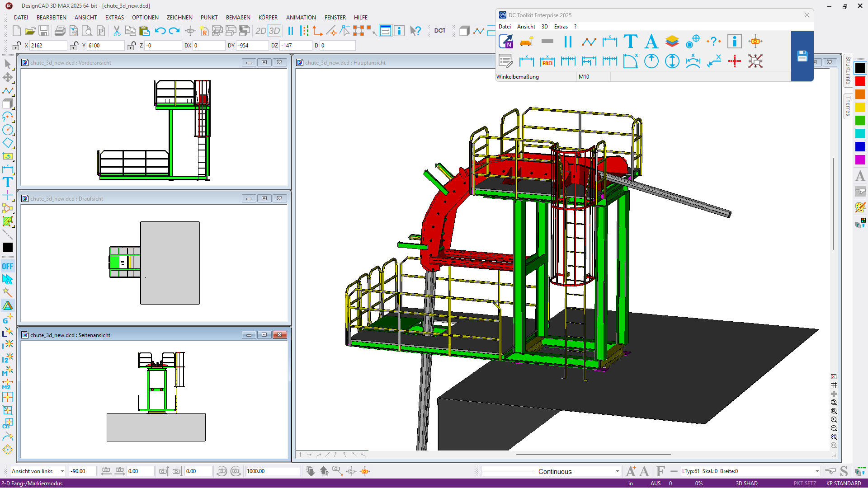Viewport: 868px width, 488px height.
Task: Pick the red color swatch on right palette
Action: tap(860, 81)
